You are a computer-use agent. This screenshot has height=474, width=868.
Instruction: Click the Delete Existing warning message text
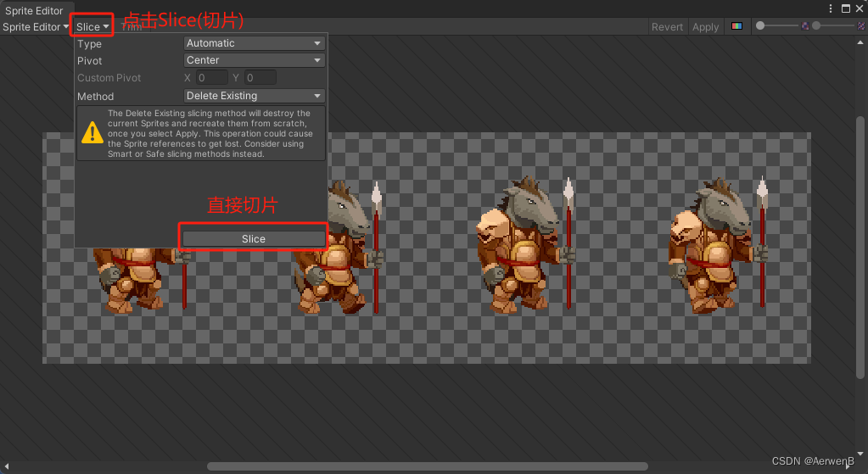210,133
